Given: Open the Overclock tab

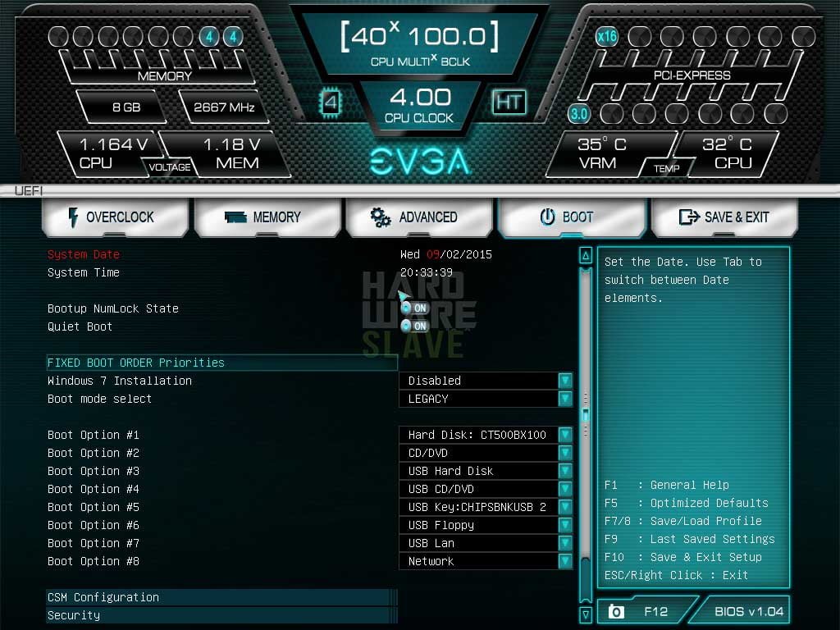Looking at the screenshot, I should pos(115,217).
